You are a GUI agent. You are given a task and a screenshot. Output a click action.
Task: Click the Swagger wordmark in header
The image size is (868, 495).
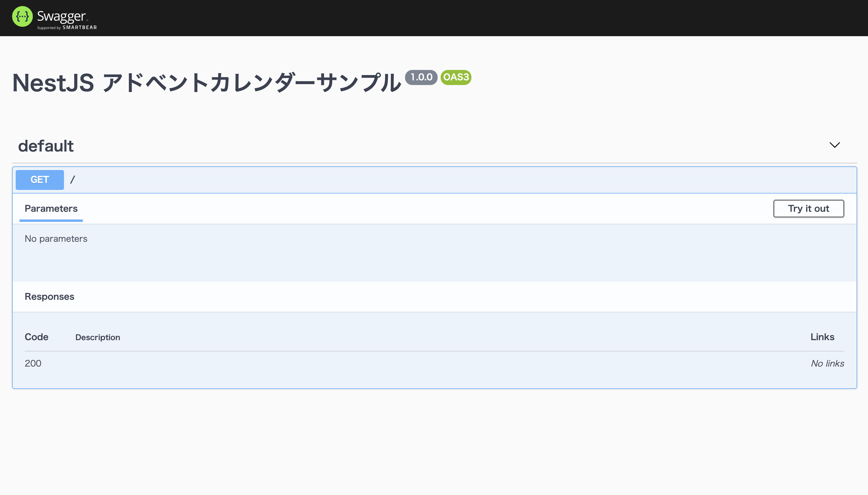61,16
